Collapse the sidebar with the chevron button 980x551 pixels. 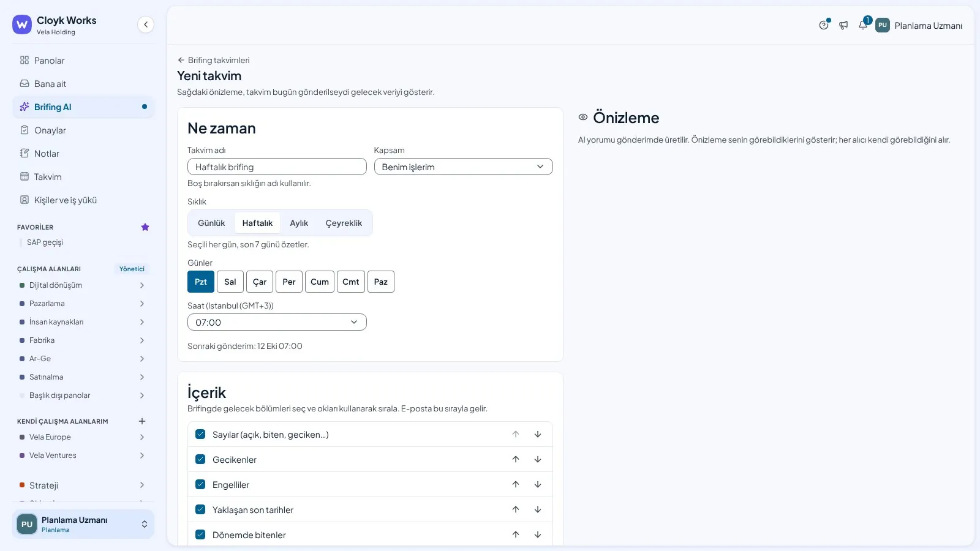point(146,24)
